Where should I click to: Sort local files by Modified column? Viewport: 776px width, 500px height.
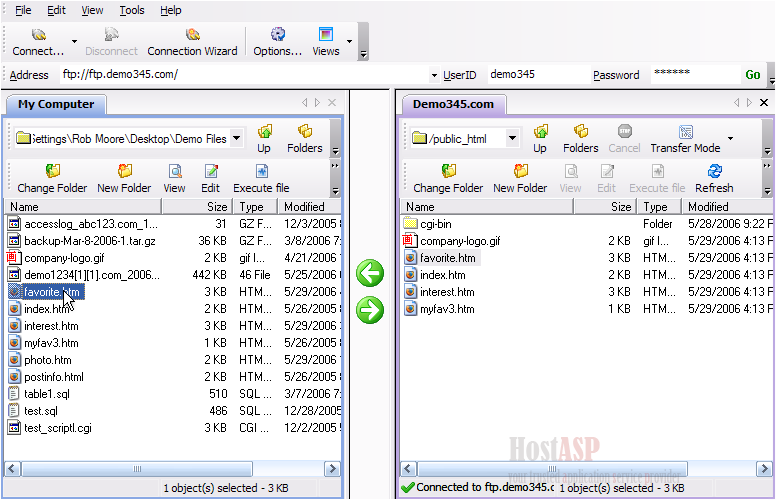[310, 206]
